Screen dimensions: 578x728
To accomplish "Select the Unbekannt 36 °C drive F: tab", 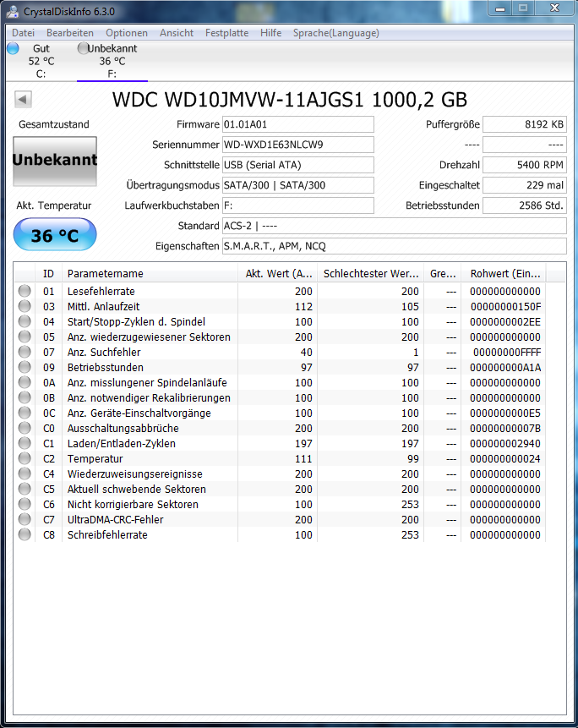I will click(x=112, y=61).
